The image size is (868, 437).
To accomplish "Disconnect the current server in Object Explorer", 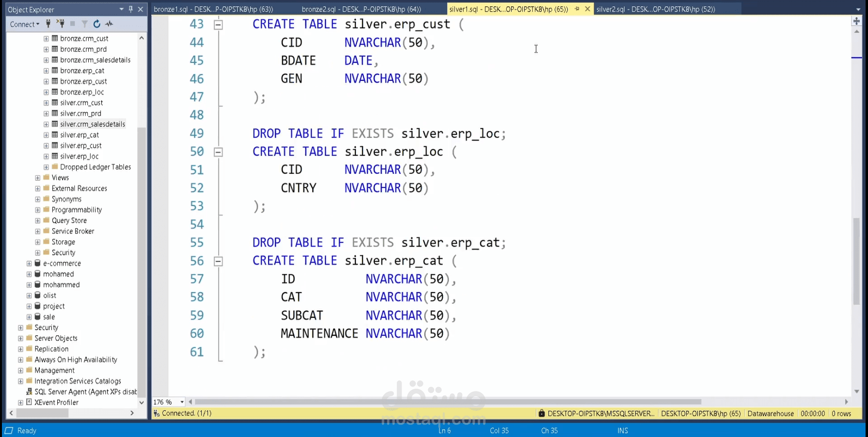I will (x=61, y=24).
